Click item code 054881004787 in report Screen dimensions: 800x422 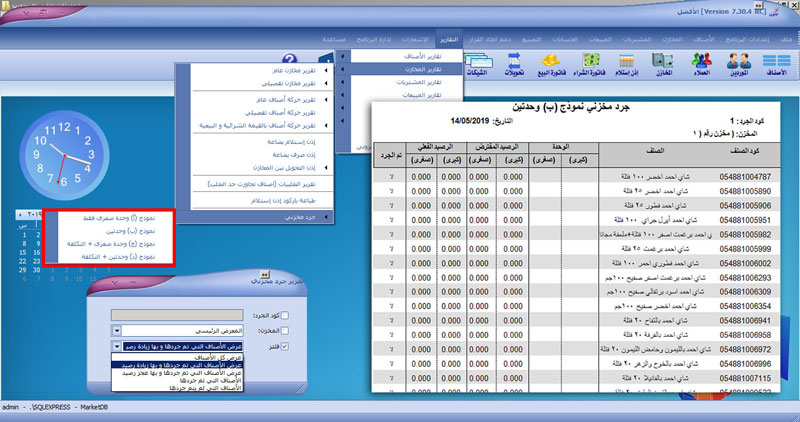click(745, 177)
